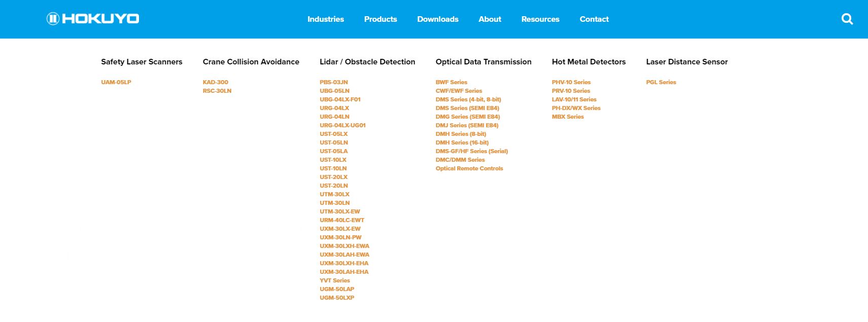The height and width of the screenshot is (322, 868).
Task: Open the MBX Series link
Action: pos(568,117)
